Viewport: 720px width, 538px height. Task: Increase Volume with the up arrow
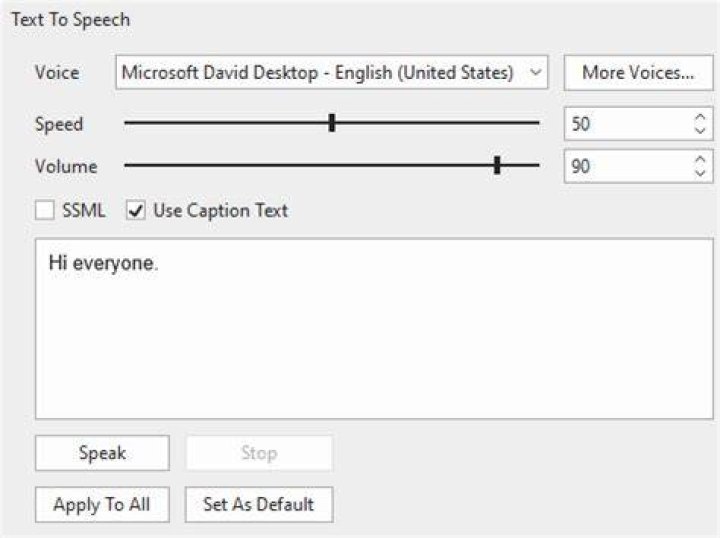pyautogui.click(x=700, y=160)
